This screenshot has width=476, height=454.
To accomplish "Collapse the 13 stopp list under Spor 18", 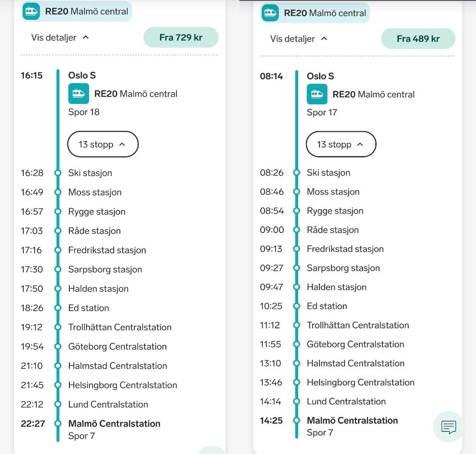I will click(x=103, y=144).
